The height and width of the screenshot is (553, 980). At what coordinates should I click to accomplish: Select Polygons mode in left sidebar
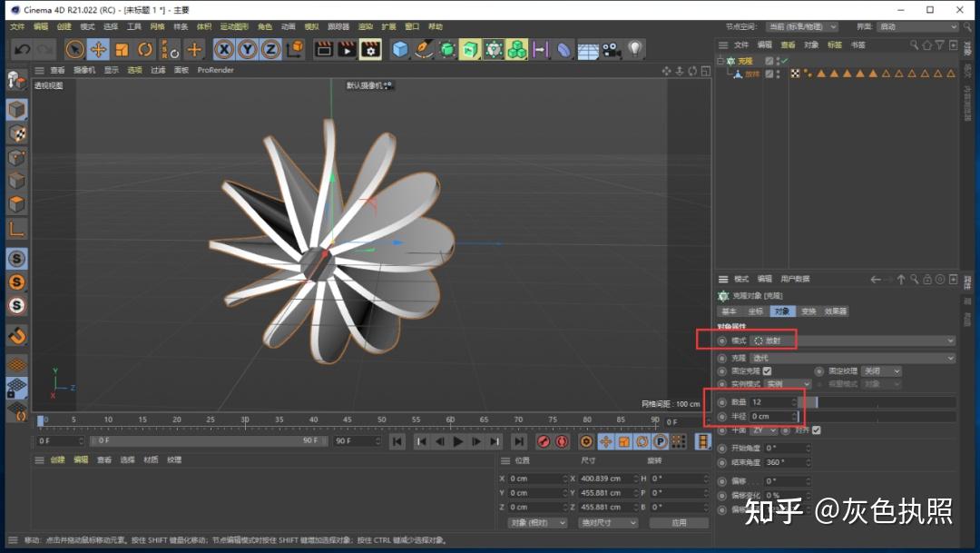(x=17, y=204)
